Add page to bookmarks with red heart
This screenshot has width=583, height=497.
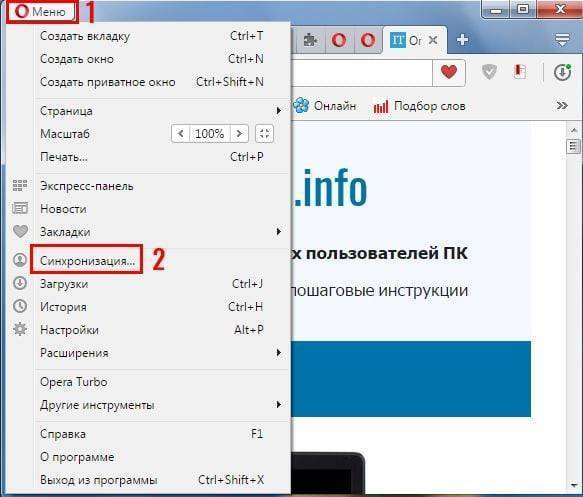click(x=449, y=72)
